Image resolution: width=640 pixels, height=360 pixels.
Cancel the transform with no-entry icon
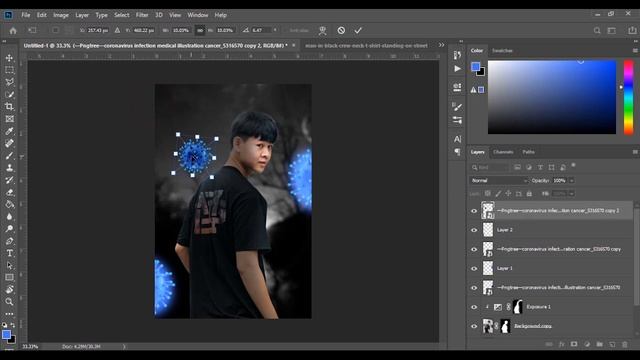click(341, 30)
